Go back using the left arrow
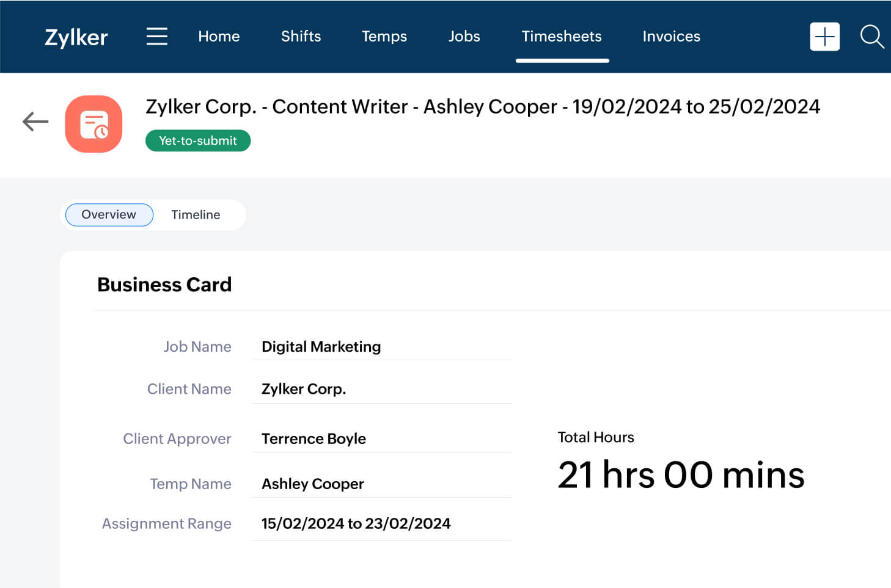 [35, 122]
